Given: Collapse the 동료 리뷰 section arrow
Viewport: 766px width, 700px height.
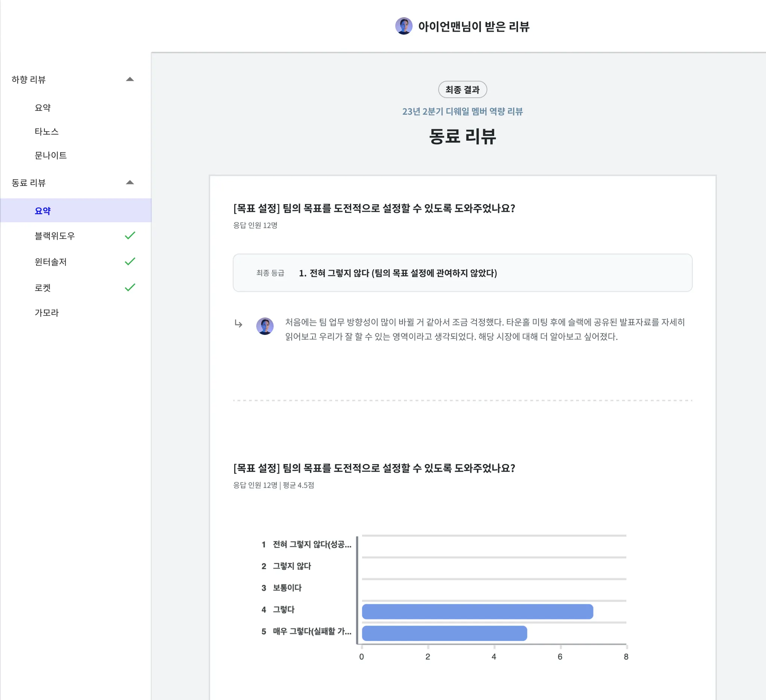Looking at the screenshot, I should [130, 182].
